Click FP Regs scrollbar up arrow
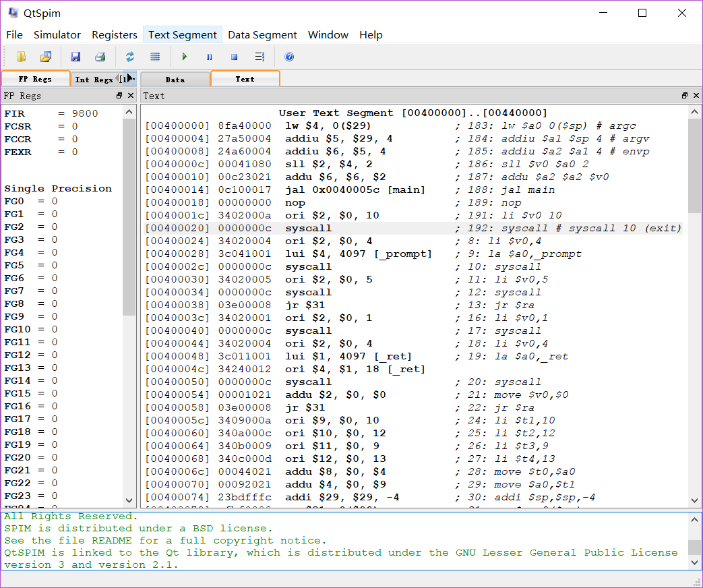The width and height of the screenshot is (703, 588). click(129, 112)
